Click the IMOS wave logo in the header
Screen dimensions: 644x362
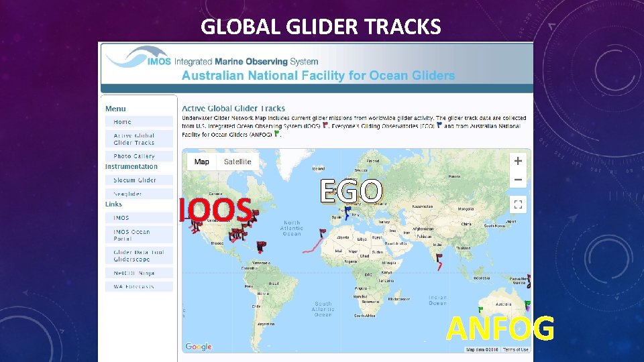coord(138,58)
